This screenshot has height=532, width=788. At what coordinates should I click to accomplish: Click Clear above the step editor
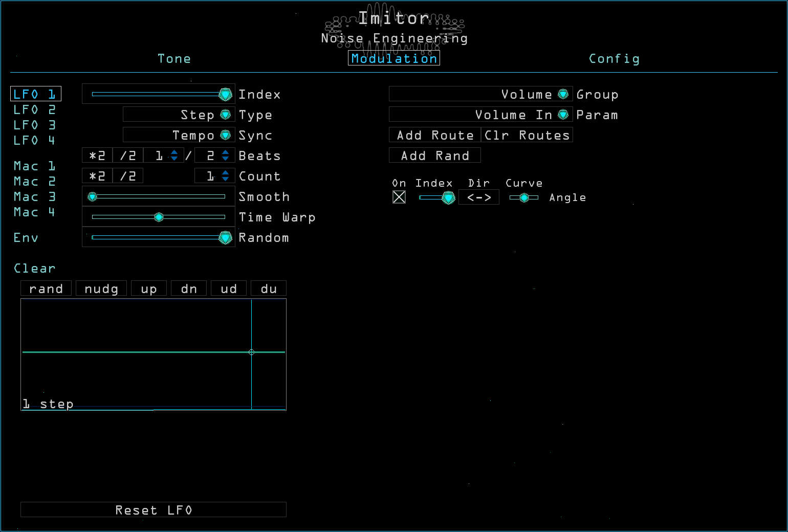(34, 268)
